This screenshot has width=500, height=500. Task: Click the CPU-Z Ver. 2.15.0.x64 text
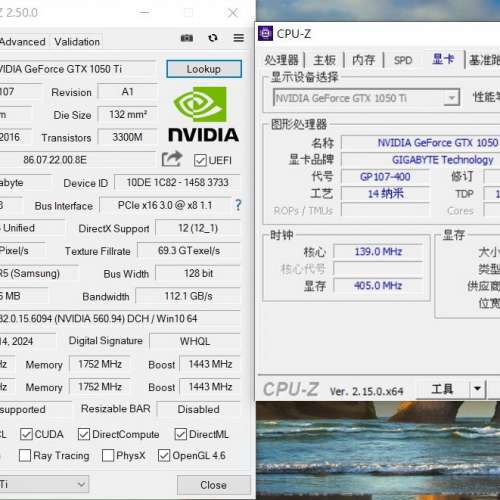(x=366, y=391)
